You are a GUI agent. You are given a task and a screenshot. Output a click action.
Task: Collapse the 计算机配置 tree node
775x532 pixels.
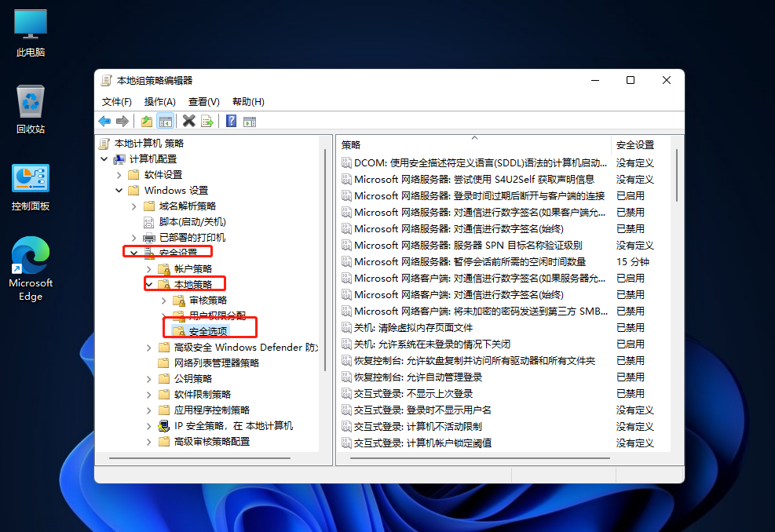coord(104,159)
